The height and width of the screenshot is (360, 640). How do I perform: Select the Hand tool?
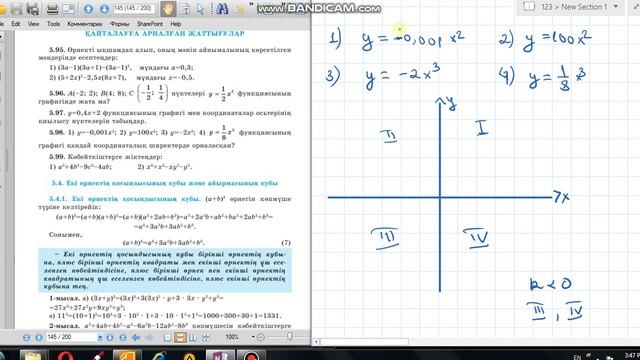[167, 9]
